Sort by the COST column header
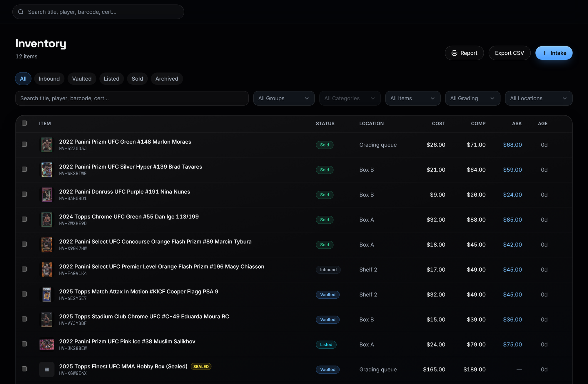This screenshot has width=588, height=384. tap(438, 124)
